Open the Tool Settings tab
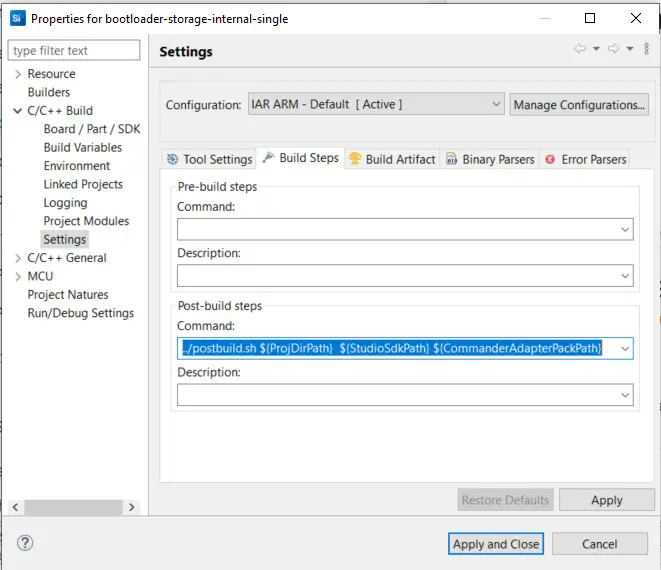 209,159
